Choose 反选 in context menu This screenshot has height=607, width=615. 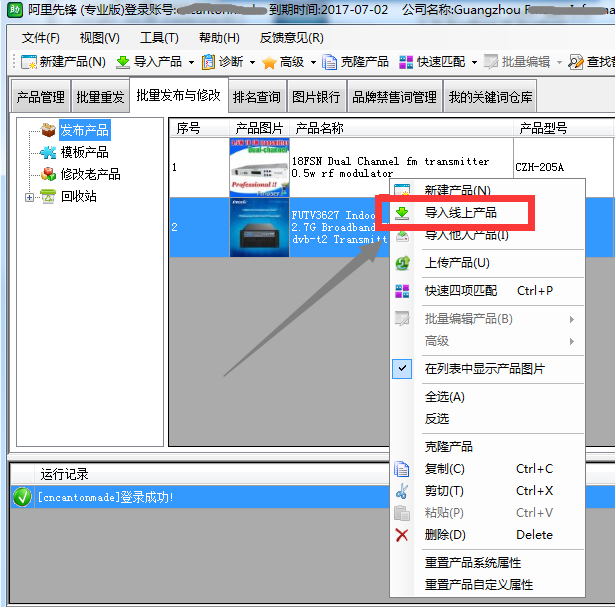pos(437,419)
